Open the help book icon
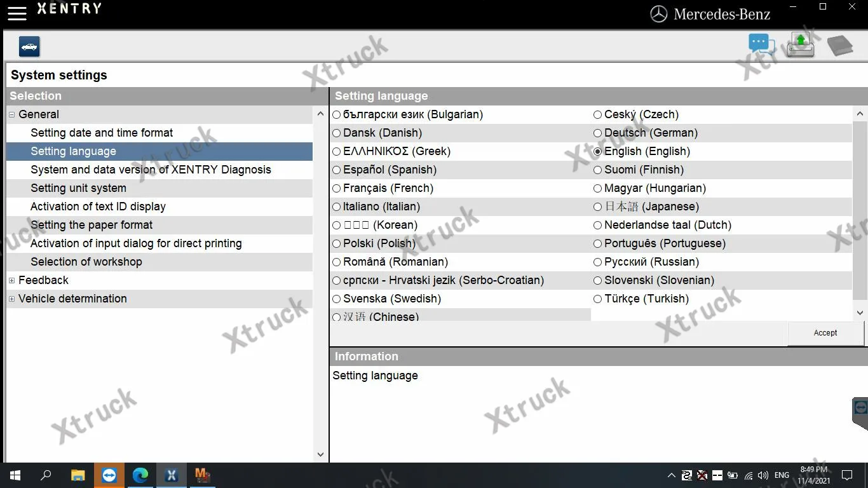 coord(839,46)
